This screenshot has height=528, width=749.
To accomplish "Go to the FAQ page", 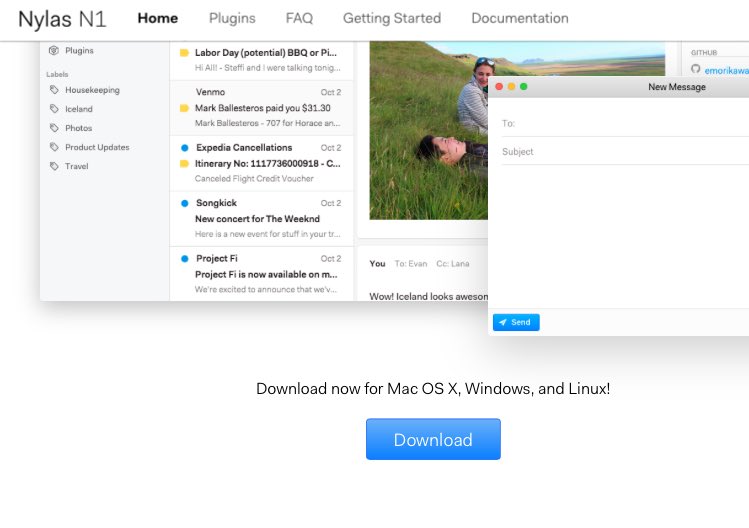I will tap(299, 18).
